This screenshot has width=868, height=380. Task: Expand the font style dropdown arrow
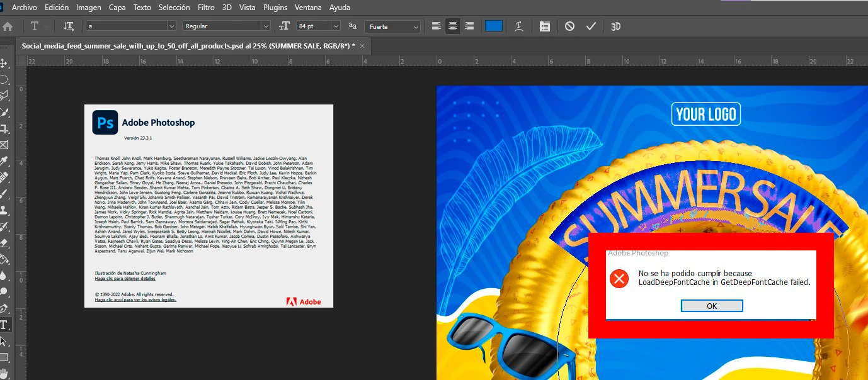[x=266, y=26]
